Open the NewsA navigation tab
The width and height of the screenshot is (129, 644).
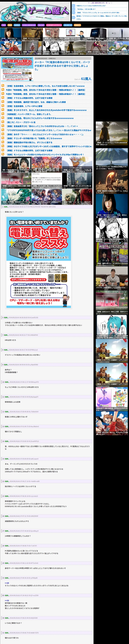click(77, 25)
